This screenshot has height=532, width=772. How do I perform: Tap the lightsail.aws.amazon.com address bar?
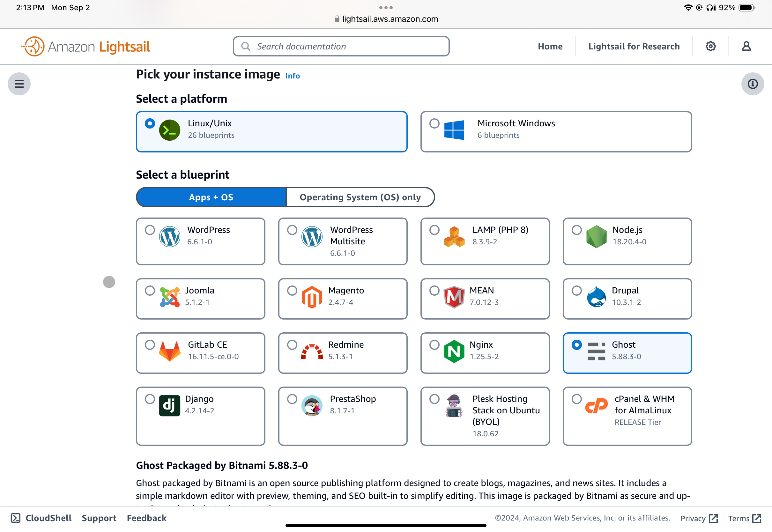pos(386,19)
